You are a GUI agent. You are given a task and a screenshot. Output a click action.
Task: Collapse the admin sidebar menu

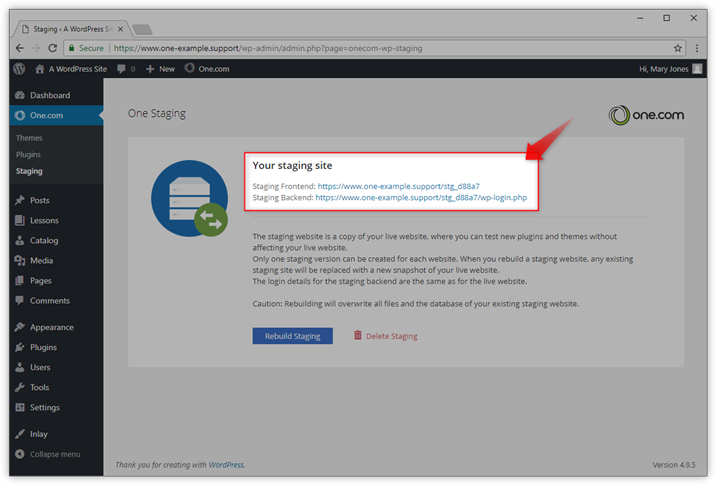[55, 454]
